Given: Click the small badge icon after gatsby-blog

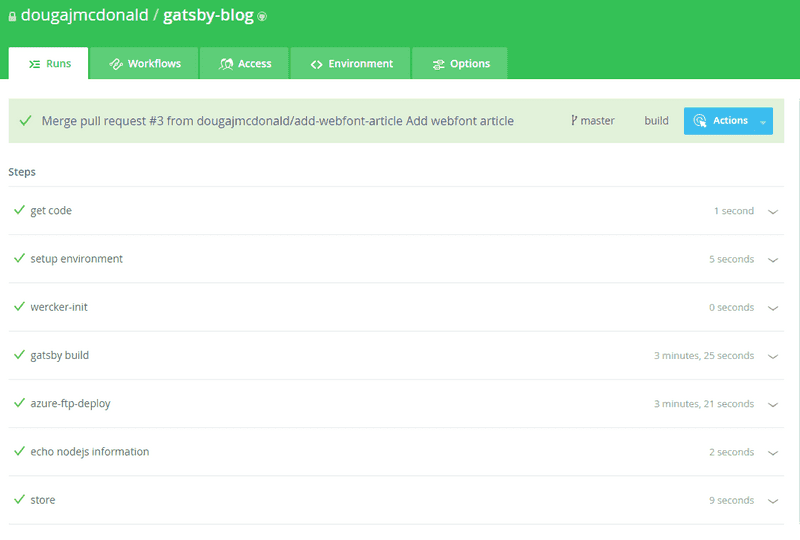Looking at the screenshot, I should (262, 17).
